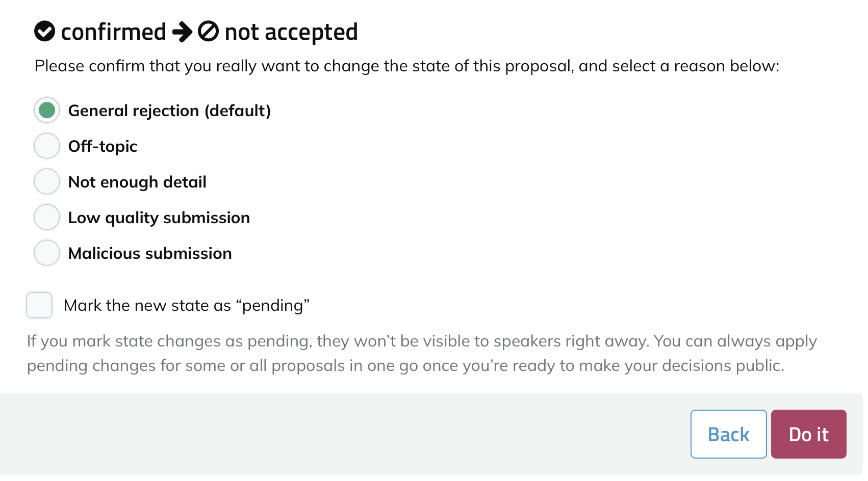Click the 'confirmed' heading text
Screen dimensions: 868x481
114,32
